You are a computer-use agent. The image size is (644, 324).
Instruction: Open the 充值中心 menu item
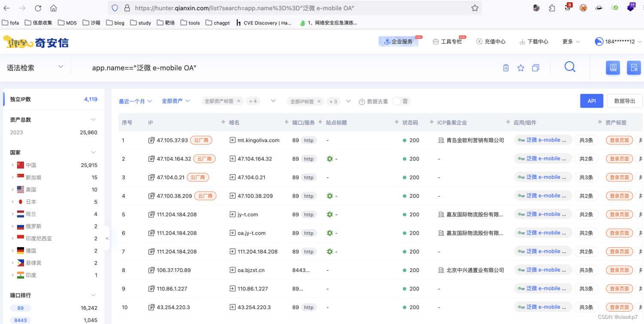pos(491,42)
